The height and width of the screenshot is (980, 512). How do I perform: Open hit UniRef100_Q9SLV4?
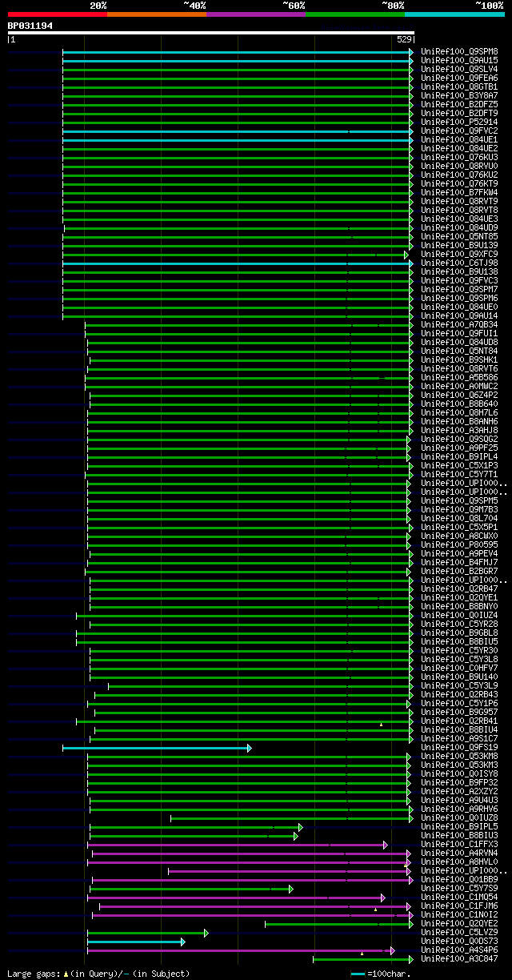click(459, 69)
